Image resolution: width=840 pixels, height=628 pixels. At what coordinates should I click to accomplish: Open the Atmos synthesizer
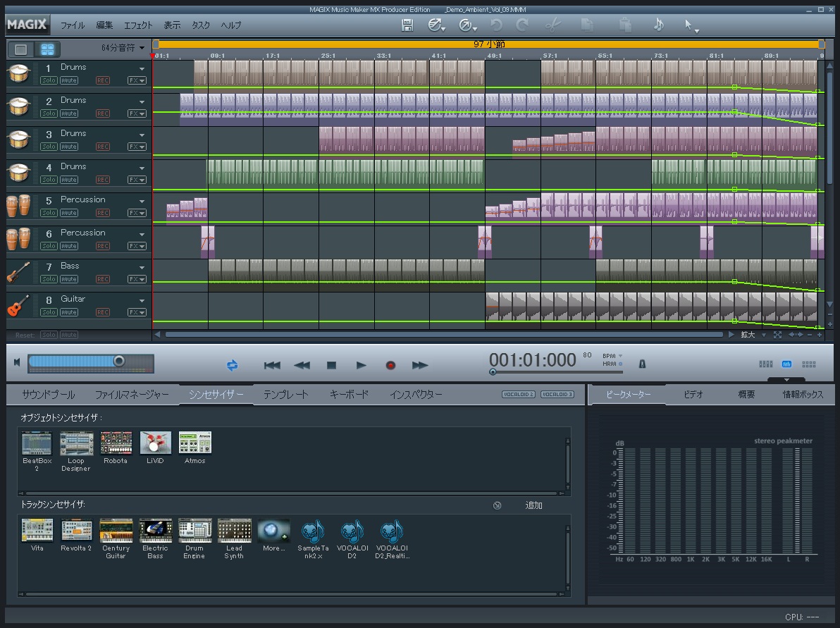pyautogui.click(x=195, y=448)
